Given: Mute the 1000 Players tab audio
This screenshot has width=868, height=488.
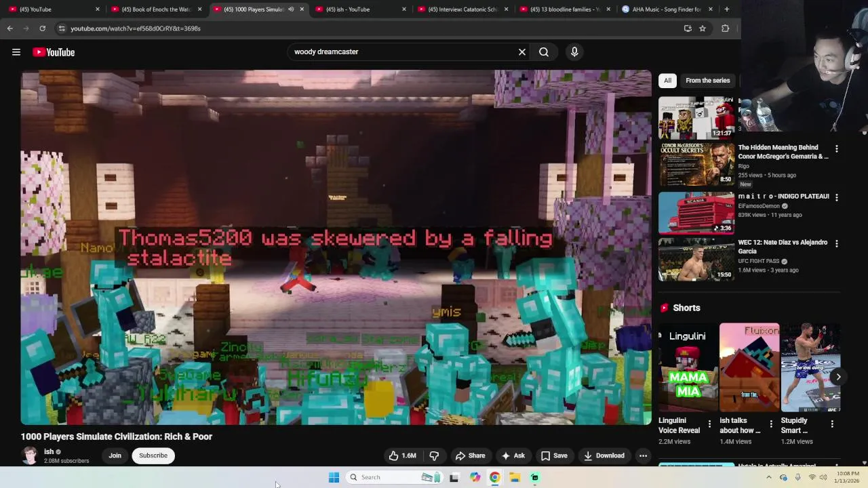Looking at the screenshot, I should (x=291, y=9).
